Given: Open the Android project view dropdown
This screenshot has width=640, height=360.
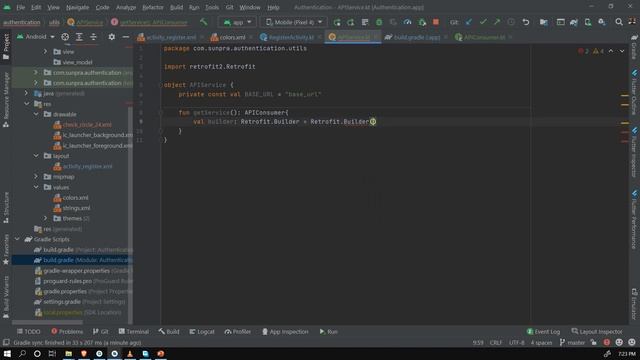Looking at the screenshot, I should pyautogui.click(x=36, y=37).
